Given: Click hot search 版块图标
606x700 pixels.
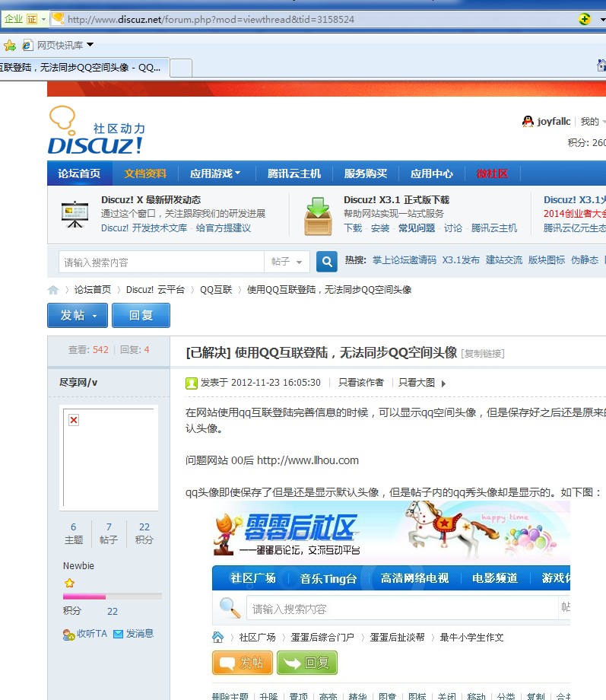Looking at the screenshot, I should click(x=547, y=259).
